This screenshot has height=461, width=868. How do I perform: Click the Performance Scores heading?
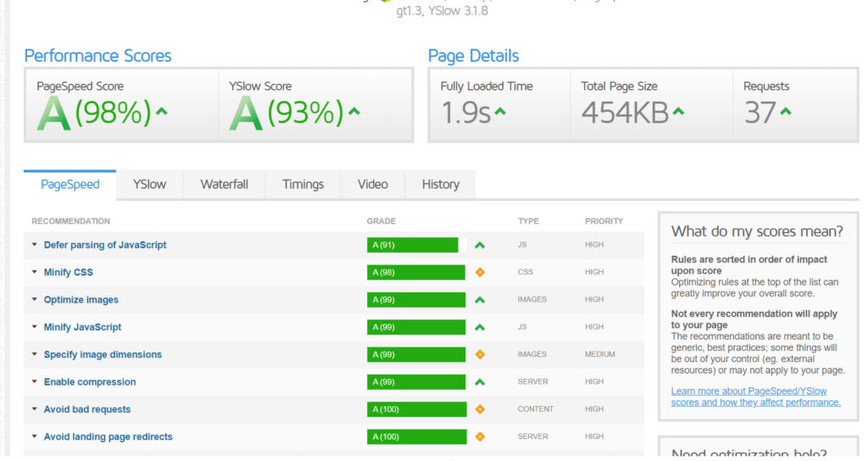(x=97, y=56)
